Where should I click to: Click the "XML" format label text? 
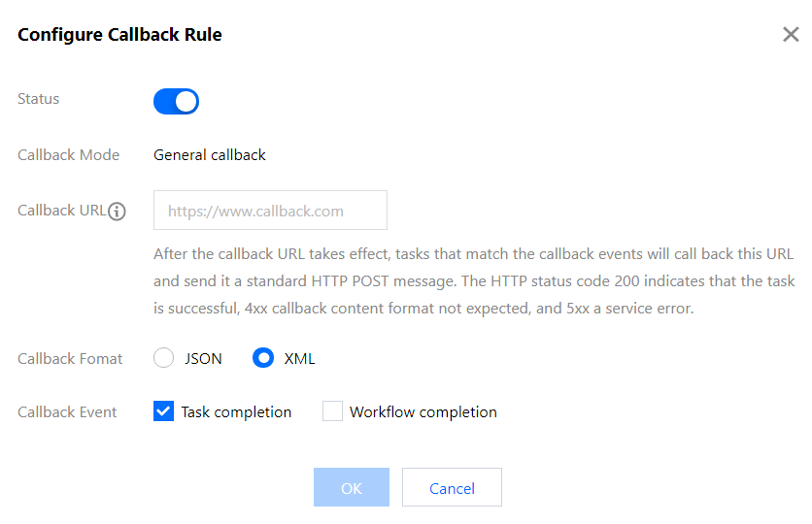tap(299, 359)
